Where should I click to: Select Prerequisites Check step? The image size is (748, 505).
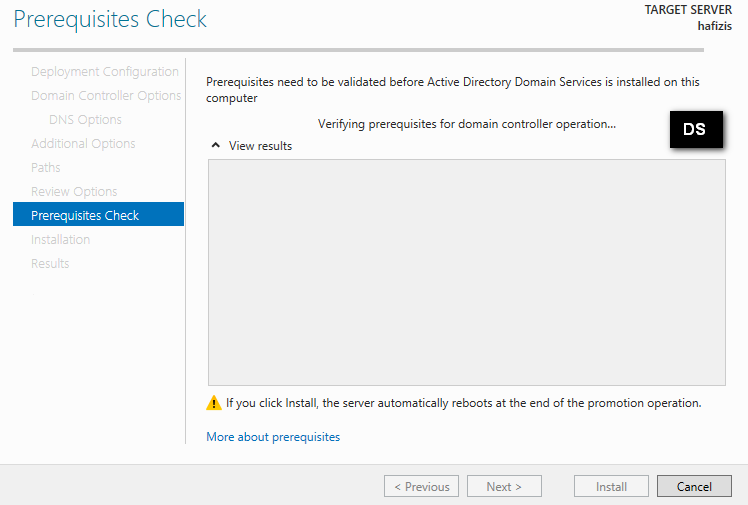click(85, 216)
